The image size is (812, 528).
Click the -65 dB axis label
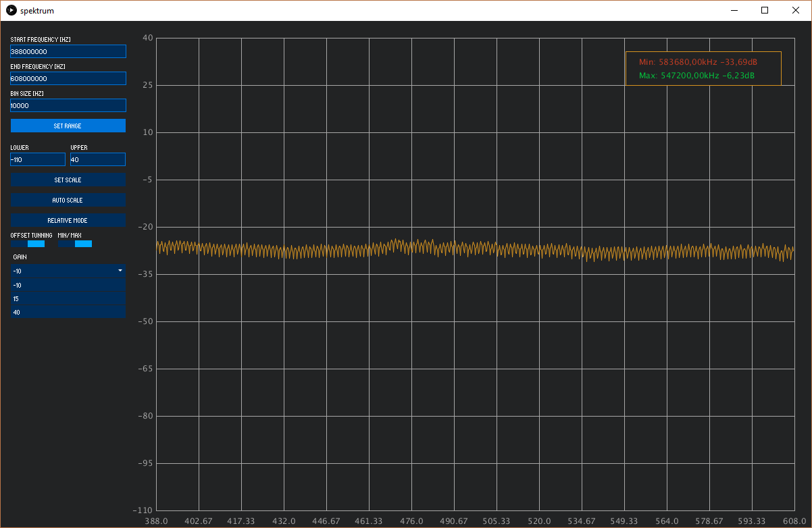pos(145,369)
